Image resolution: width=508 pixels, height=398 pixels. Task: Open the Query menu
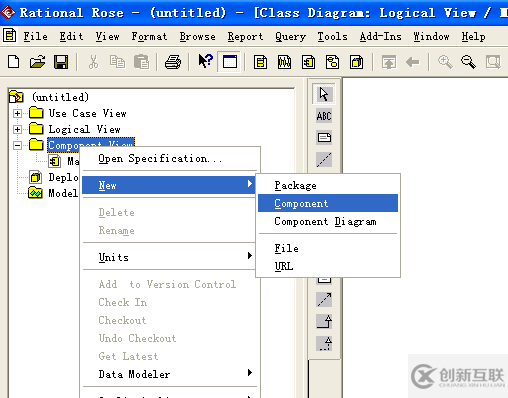(290, 36)
